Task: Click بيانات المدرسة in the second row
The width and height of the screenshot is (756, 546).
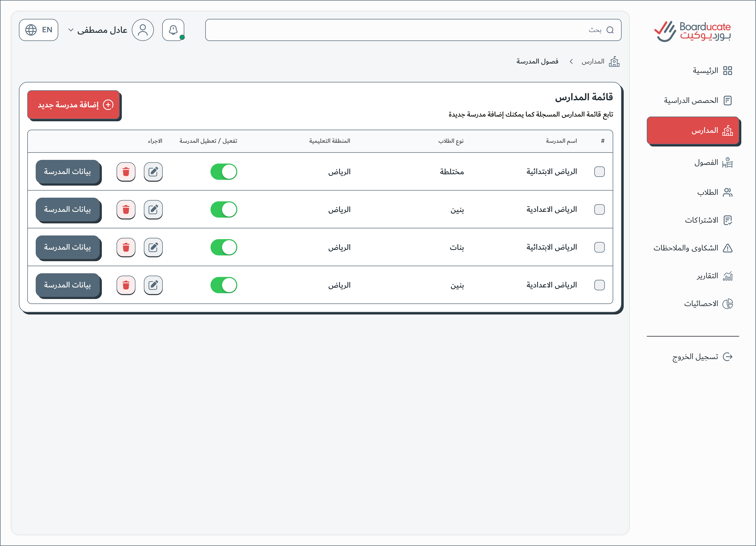Action: 68,209
